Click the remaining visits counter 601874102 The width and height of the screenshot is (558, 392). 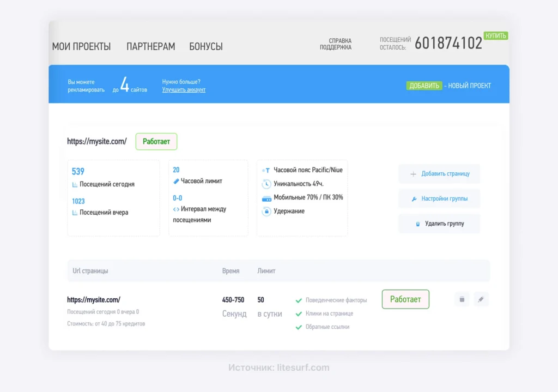click(448, 44)
